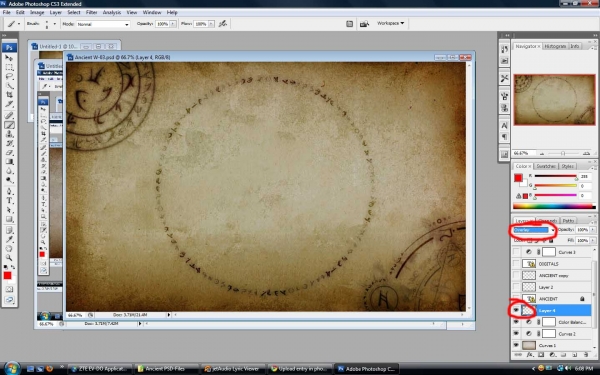Select the Eyedropper tool
Viewport: 600px width, 375px height.
pos(9,240)
